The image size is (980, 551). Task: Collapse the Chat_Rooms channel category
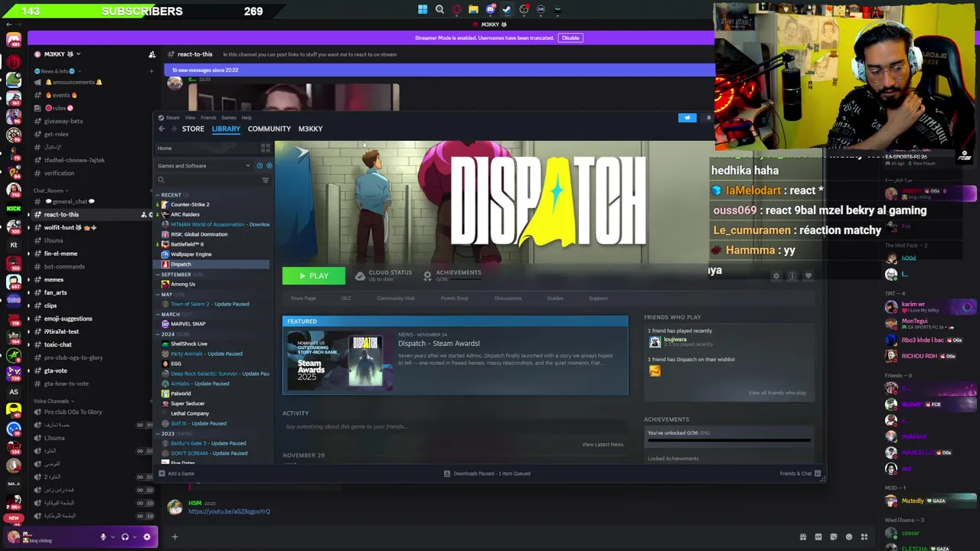click(x=51, y=191)
